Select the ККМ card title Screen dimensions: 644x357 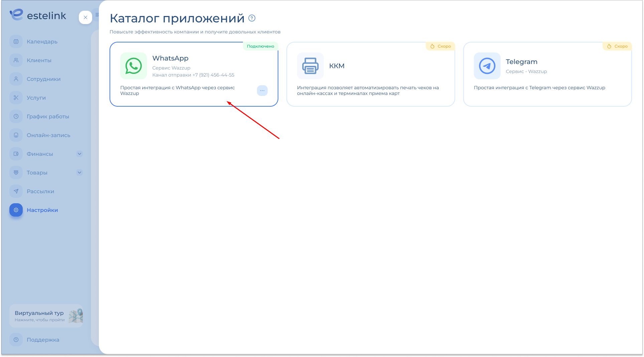(337, 66)
